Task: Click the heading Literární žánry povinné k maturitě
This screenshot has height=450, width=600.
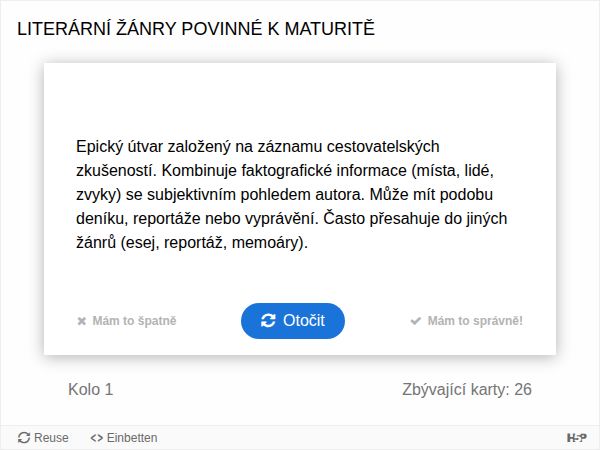Action: pos(196,29)
